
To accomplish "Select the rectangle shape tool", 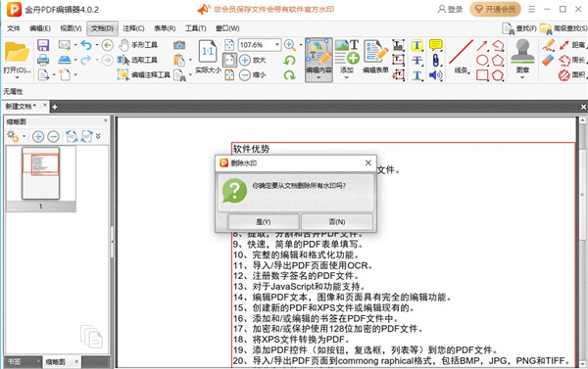I will pyautogui.click(x=482, y=75).
